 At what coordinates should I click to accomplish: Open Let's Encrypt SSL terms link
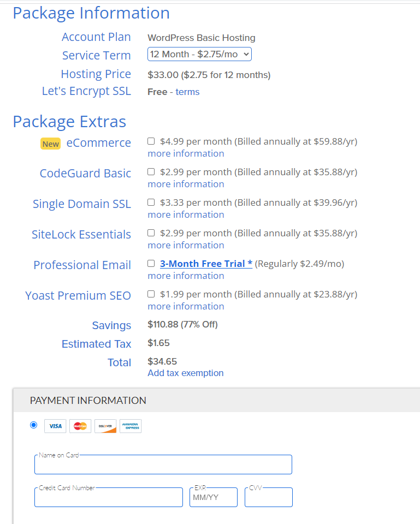point(187,92)
